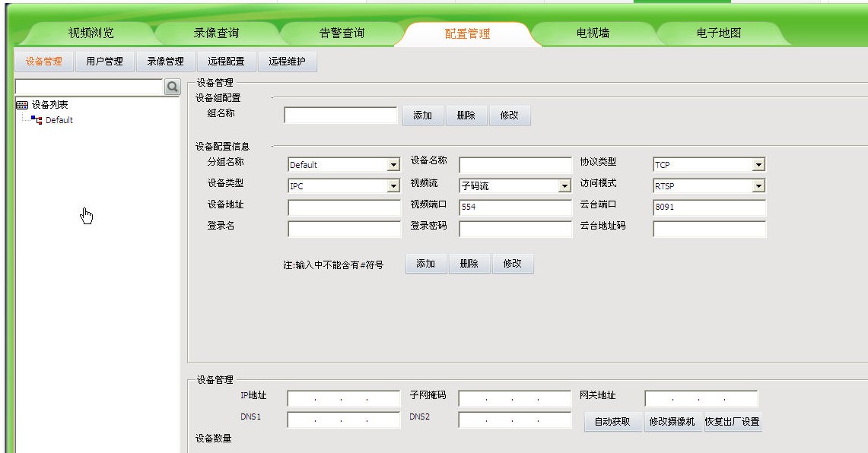This screenshot has width=868, height=453.
Task: Focus the device search input box
Action: [x=88, y=87]
